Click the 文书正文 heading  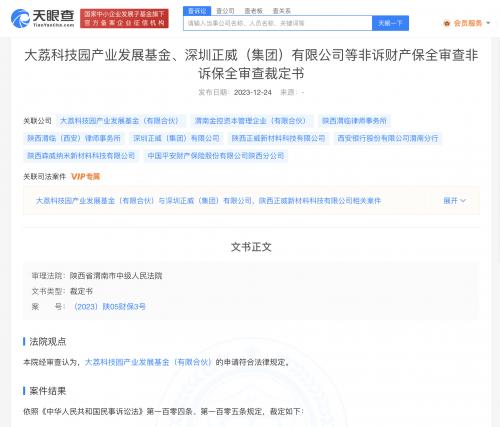click(x=251, y=247)
